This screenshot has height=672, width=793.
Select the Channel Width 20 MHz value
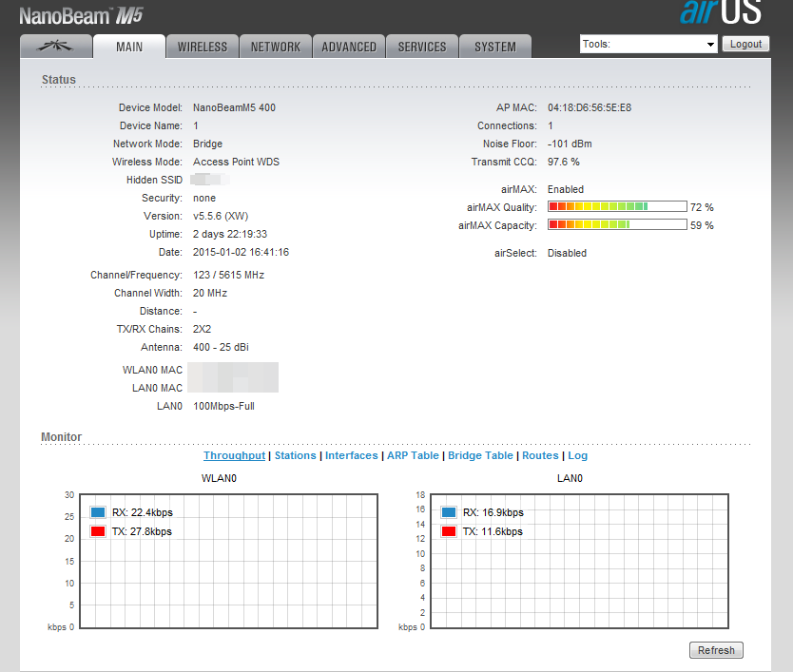pyautogui.click(x=210, y=293)
